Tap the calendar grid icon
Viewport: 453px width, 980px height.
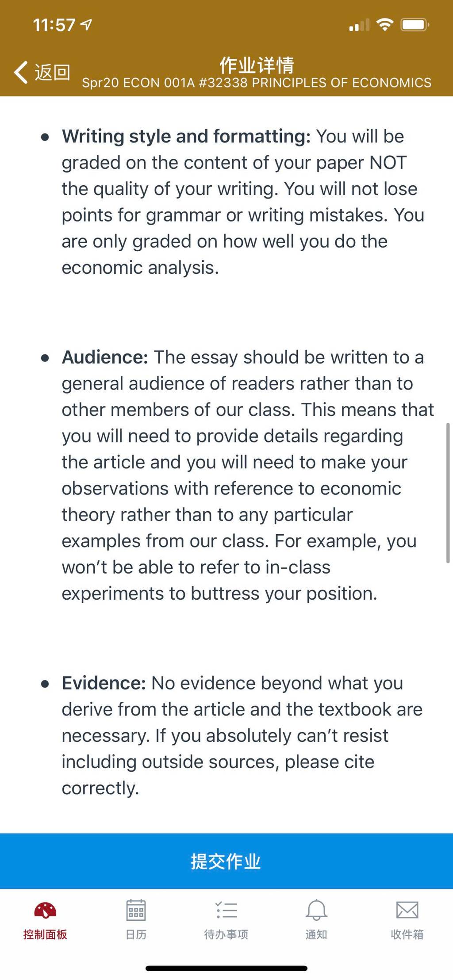coord(136,910)
